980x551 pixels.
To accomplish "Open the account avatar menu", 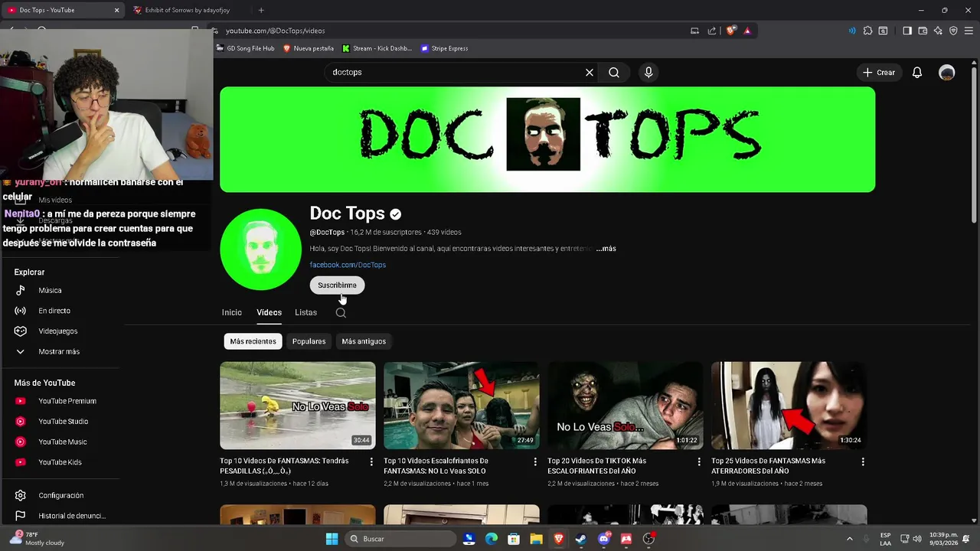I will pyautogui.click(x=947, y=73).
